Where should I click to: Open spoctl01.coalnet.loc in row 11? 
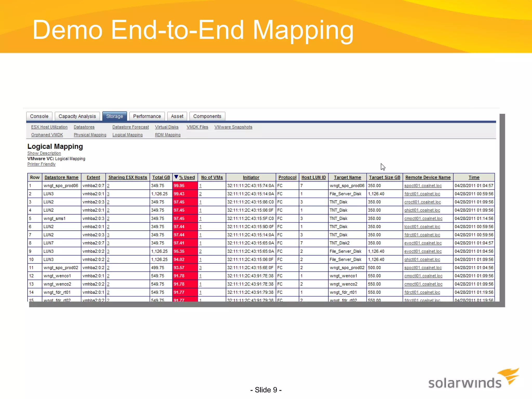423,268
